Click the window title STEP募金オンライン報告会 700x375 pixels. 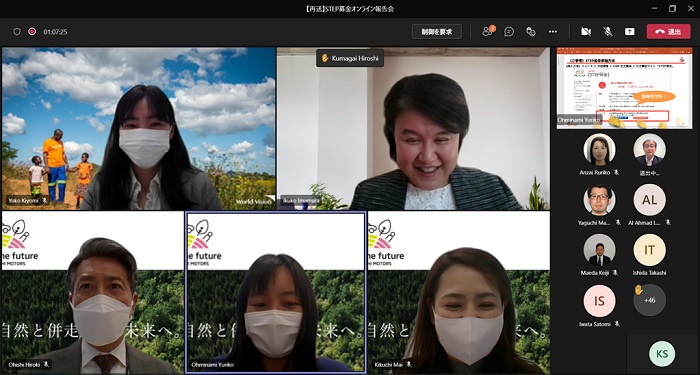tap(350, 8)
